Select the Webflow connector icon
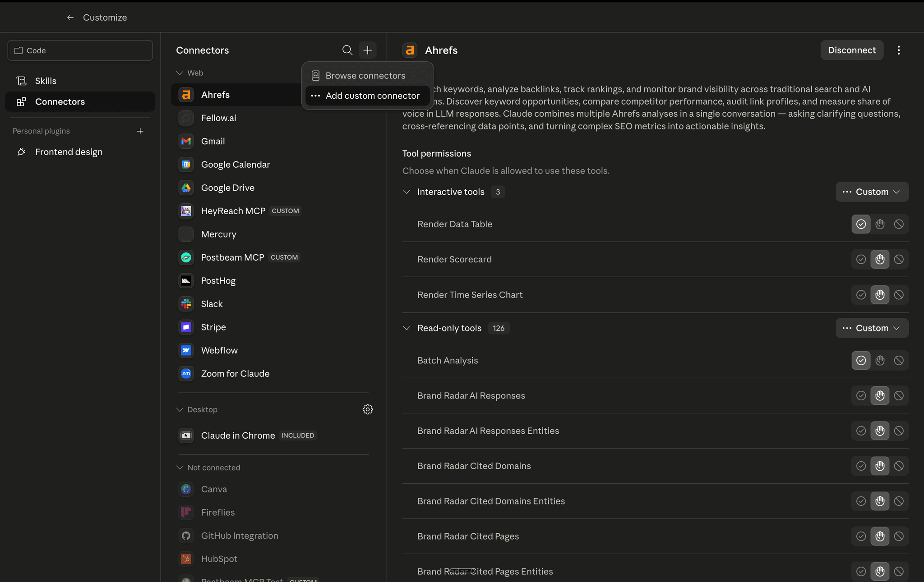Image resolution: width=924 pixels, height=582 pixels. pos(186,350)
